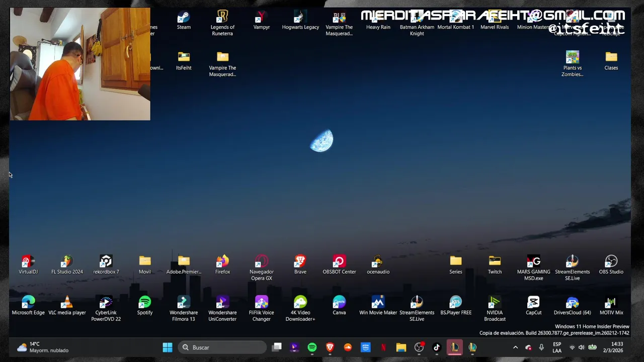The image size is (644, 362).
Task: Open the Windows Start menu
Action: point(168,347)
